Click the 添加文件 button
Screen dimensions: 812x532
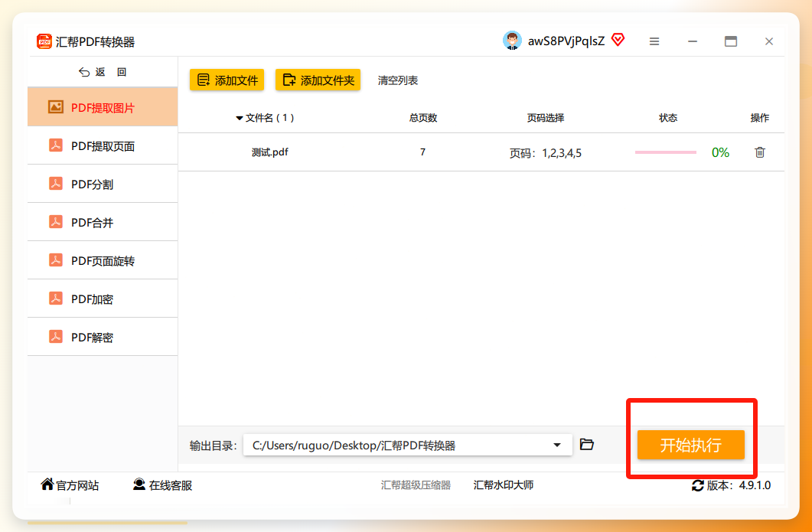tap(227, 80)
